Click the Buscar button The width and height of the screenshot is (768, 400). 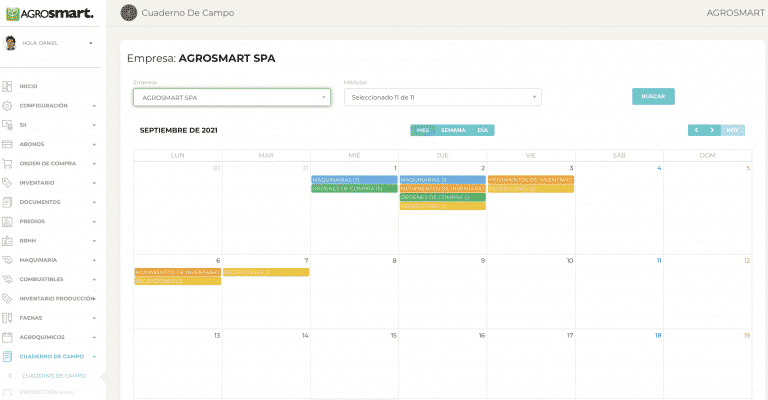[x=653, y=96]
